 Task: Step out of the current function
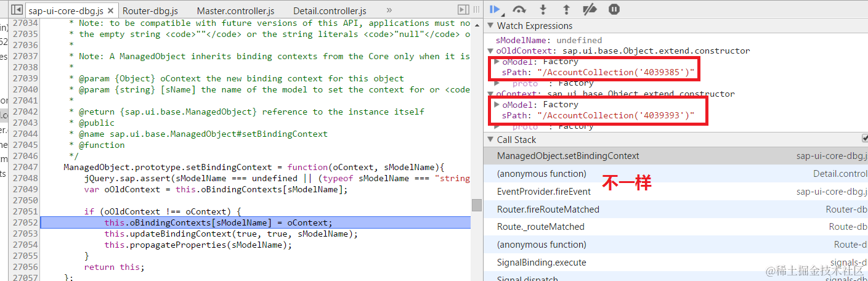pos(566,9)
